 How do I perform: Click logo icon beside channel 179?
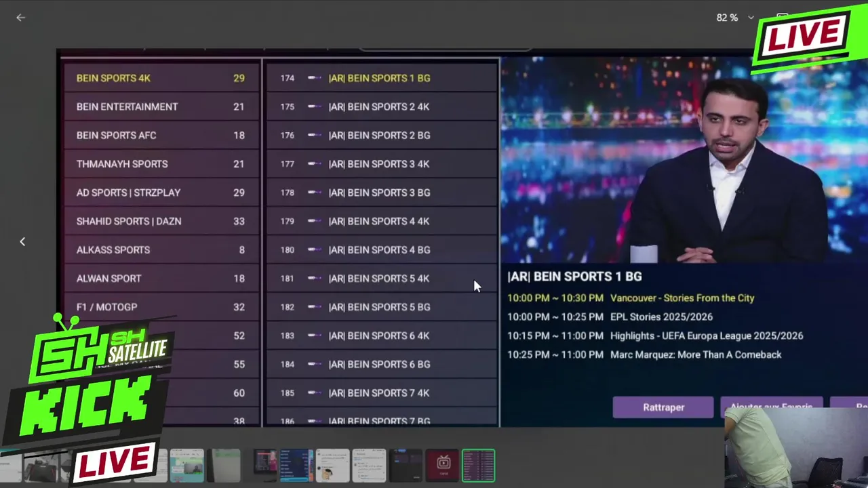[x=315, y=221]
